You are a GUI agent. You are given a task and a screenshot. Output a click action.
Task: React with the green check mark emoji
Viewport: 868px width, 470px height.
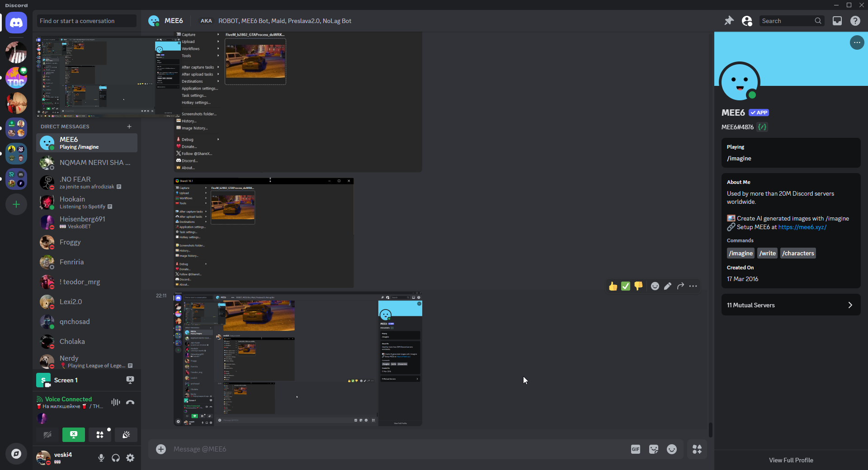pos(626,286)
